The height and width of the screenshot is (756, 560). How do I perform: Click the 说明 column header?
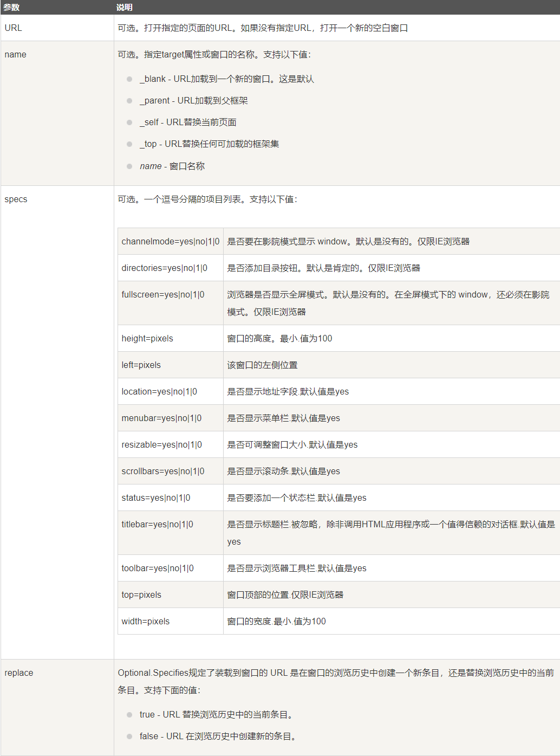click(124, 7)
